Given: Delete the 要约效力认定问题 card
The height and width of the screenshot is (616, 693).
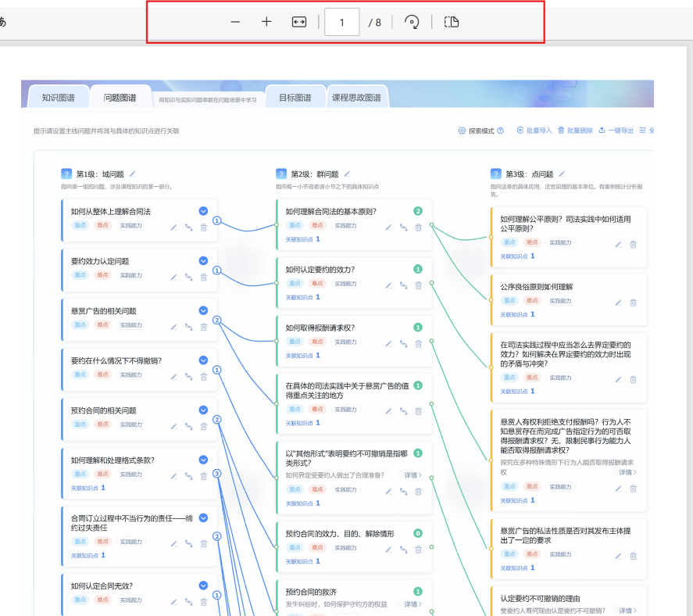Looking at the screenshot, I should (204, 278).
